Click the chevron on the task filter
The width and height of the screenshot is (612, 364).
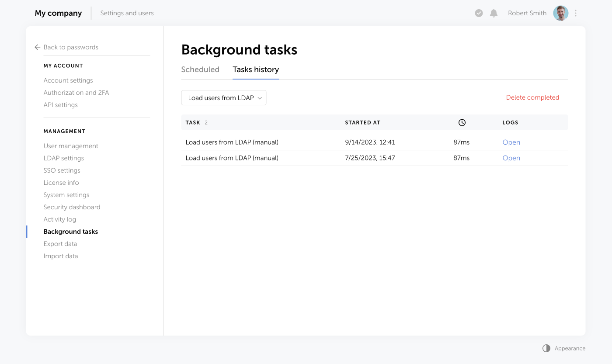tap(260, 97)
